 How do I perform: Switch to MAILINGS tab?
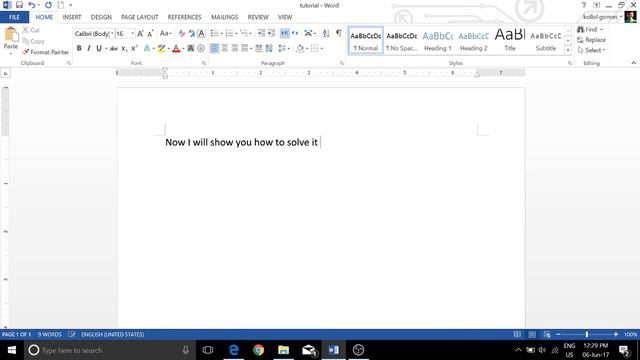[224, 17]
